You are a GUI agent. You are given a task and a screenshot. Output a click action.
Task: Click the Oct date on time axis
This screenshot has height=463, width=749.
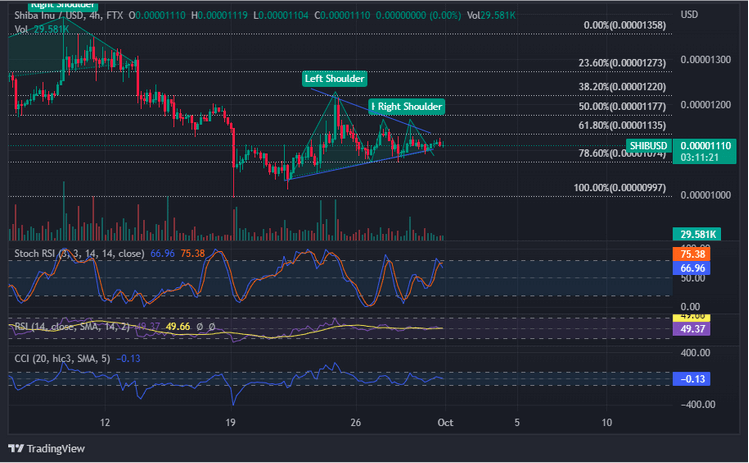pyautogui.click(x=445, y=422)
